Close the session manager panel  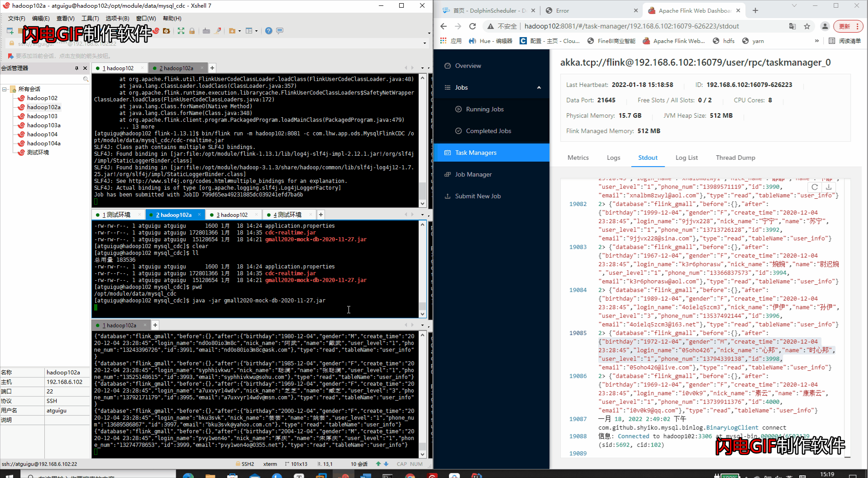[85, 68]
